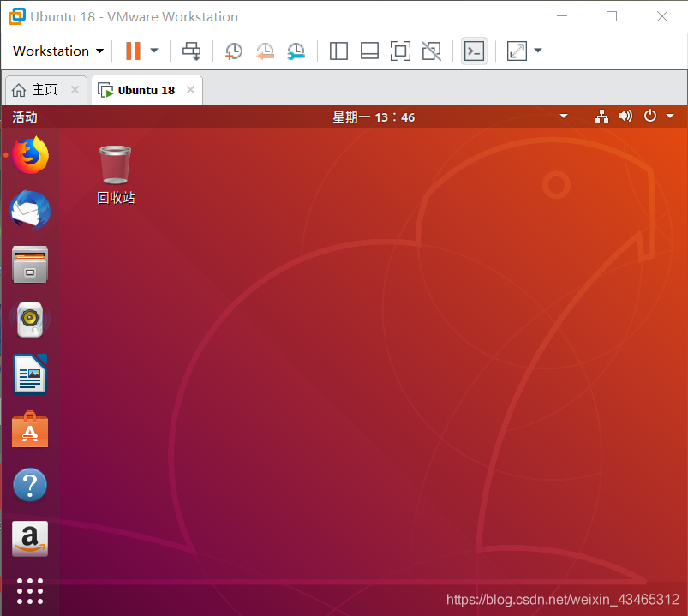Close the Ubuntu 18 tab
This screenshot has height=616, width=688.
[x=190, y=89]
